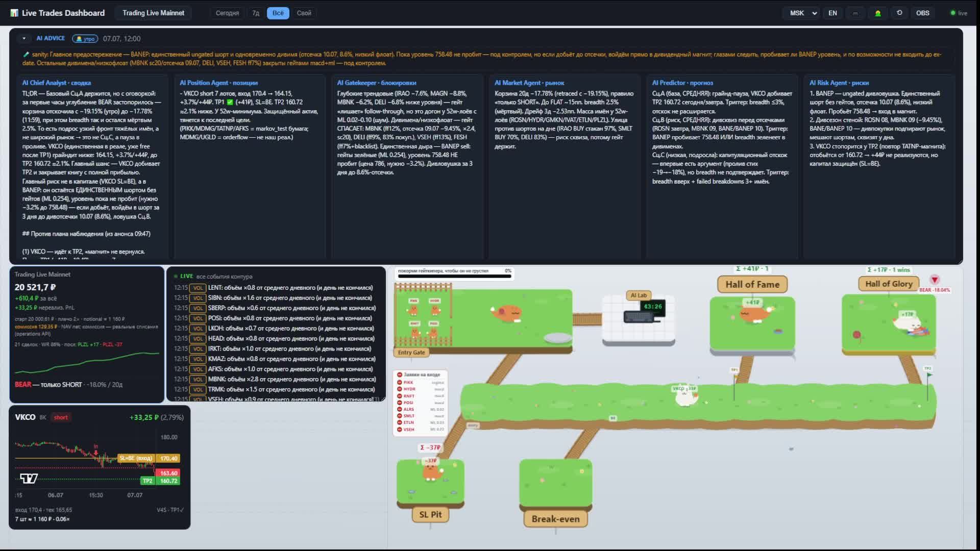Click the red 163.60 current price tag
The height and width of the screenshot is (551, 980).
[x=168, y=473]
